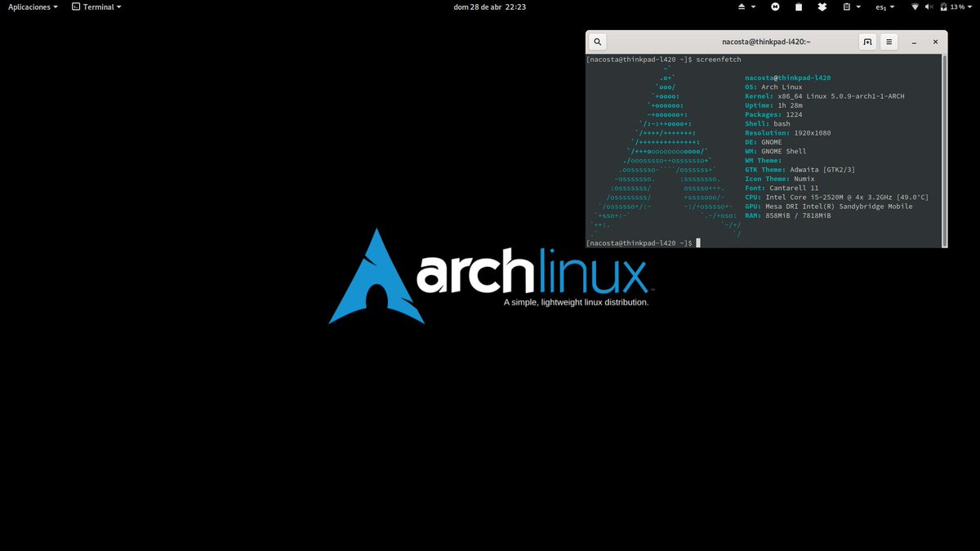Click the Wi-Fi signal icon
Screen dimensions: 980x551
click(x=915, y=7)
